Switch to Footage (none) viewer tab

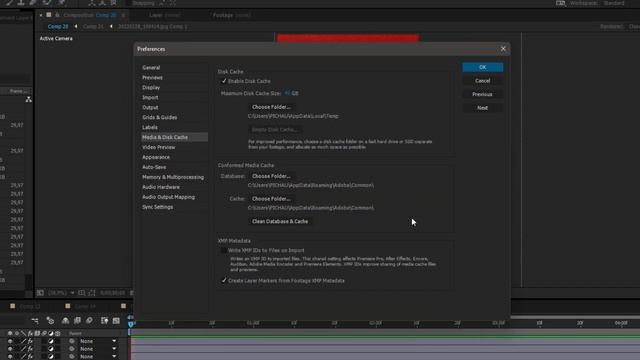tap(231, 15)
